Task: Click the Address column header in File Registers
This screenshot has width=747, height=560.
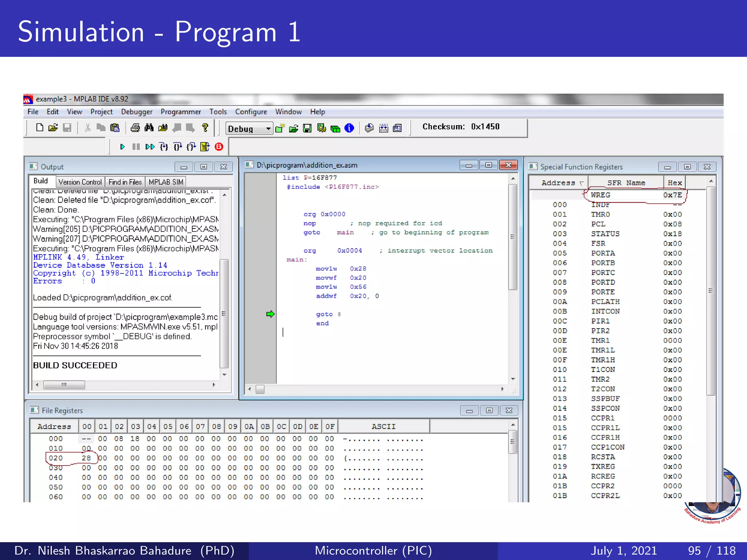Action: 54,426
